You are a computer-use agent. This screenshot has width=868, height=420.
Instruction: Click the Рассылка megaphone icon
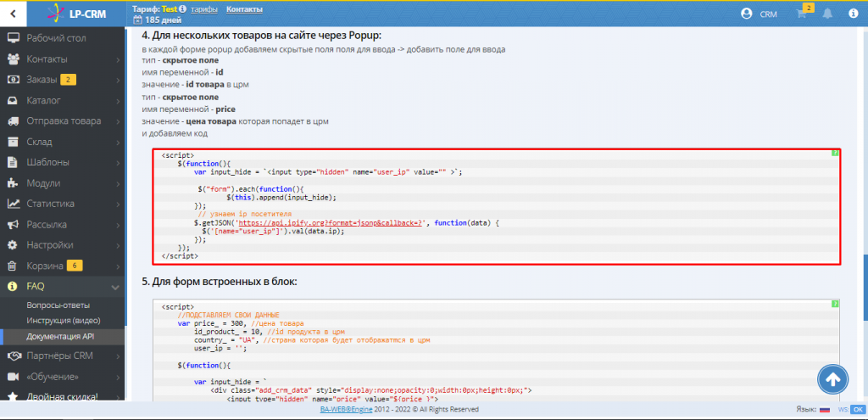click(14, 224)
